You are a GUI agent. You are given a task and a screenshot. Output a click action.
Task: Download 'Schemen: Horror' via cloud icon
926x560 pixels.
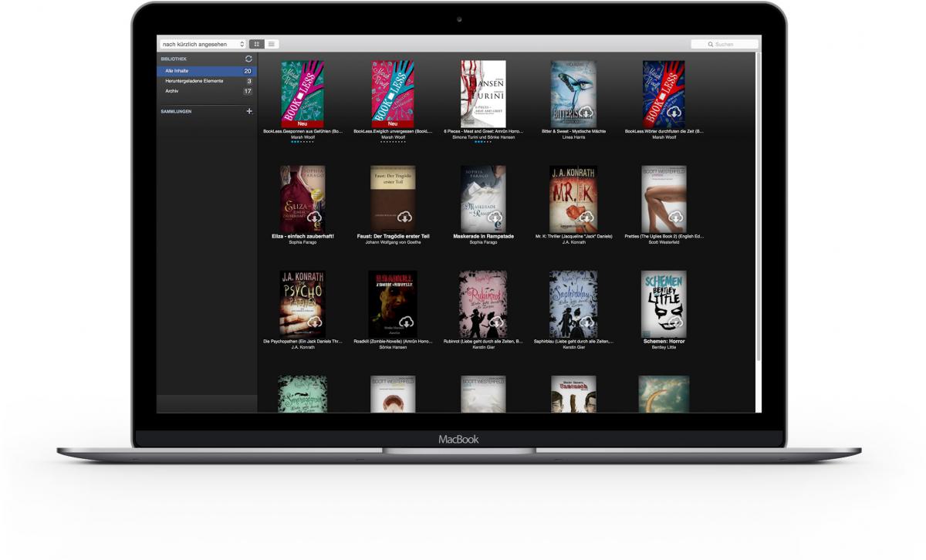pyautogui.click(x=675, y=322)
